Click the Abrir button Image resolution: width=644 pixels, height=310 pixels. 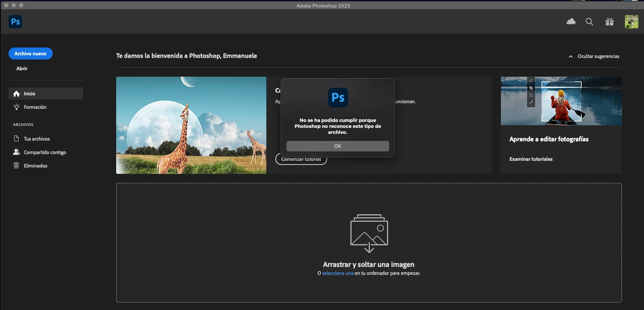click(x=22, y=68)
